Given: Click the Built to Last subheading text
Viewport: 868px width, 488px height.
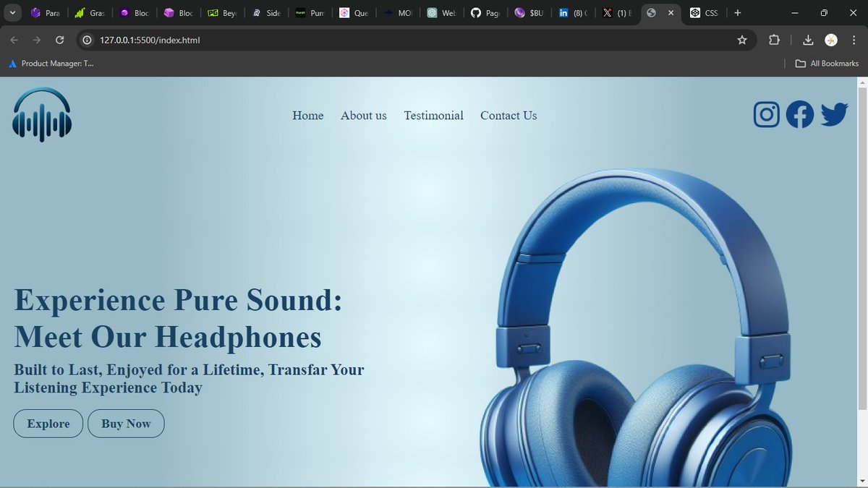Looking at the screenshot, I should [189, 379].
